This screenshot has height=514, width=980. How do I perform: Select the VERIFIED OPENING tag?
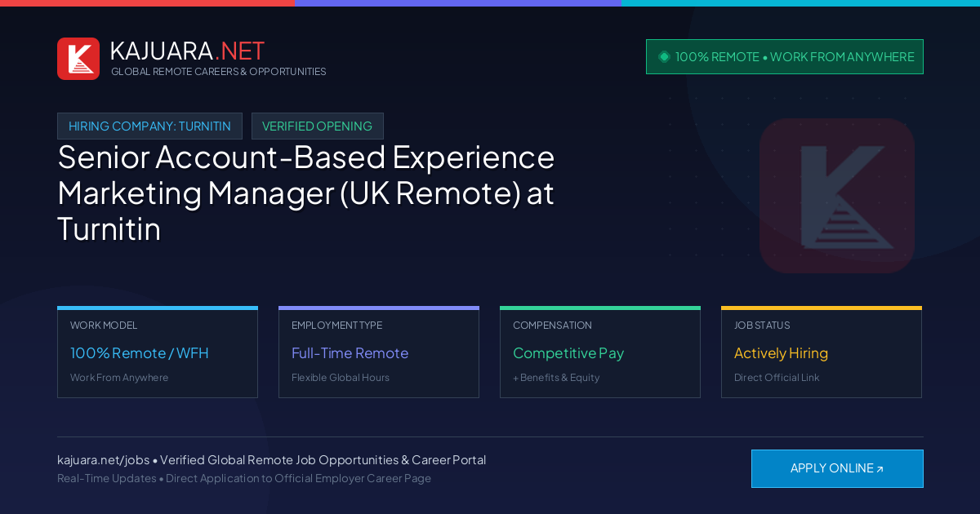(x=318, y=126)
